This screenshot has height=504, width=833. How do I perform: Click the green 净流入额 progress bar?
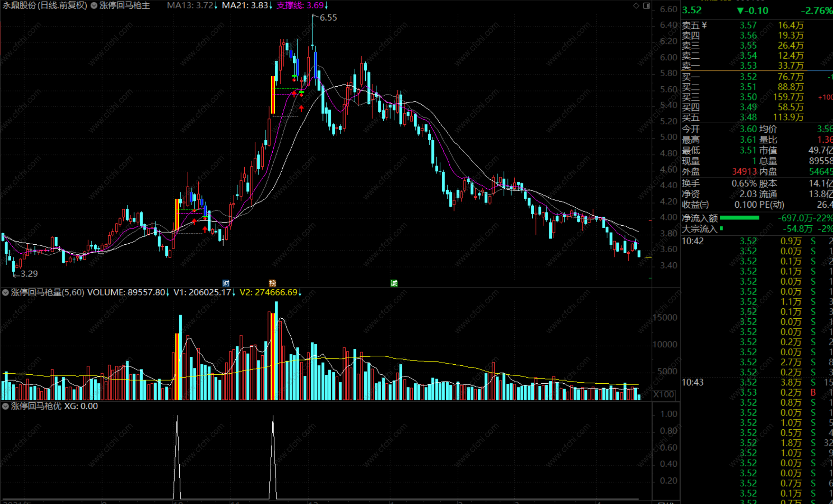[739, 218]
